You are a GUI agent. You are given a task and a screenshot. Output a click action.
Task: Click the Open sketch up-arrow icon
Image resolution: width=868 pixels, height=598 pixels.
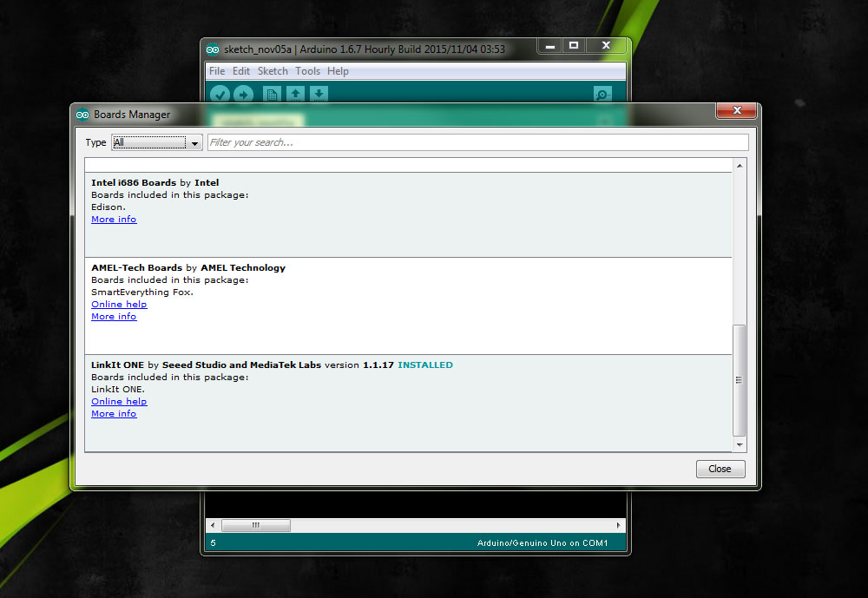point(295,94)
